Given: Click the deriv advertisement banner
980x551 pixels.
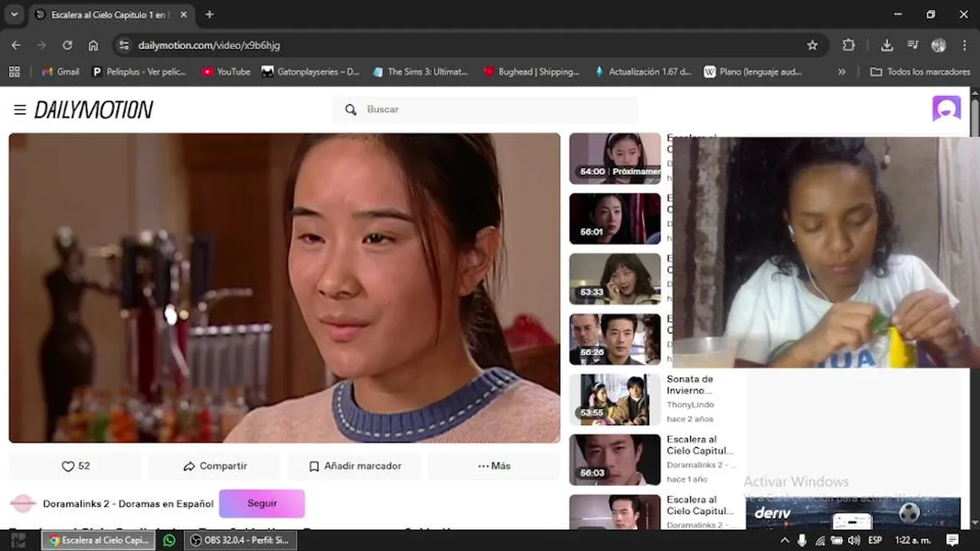Looking at the screenshot, I should coord(853,513).
